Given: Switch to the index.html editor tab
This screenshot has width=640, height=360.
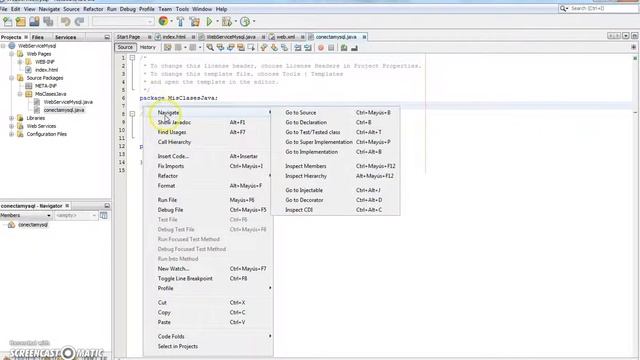Looking at the screenshot, I should click(x=174, y=37).
